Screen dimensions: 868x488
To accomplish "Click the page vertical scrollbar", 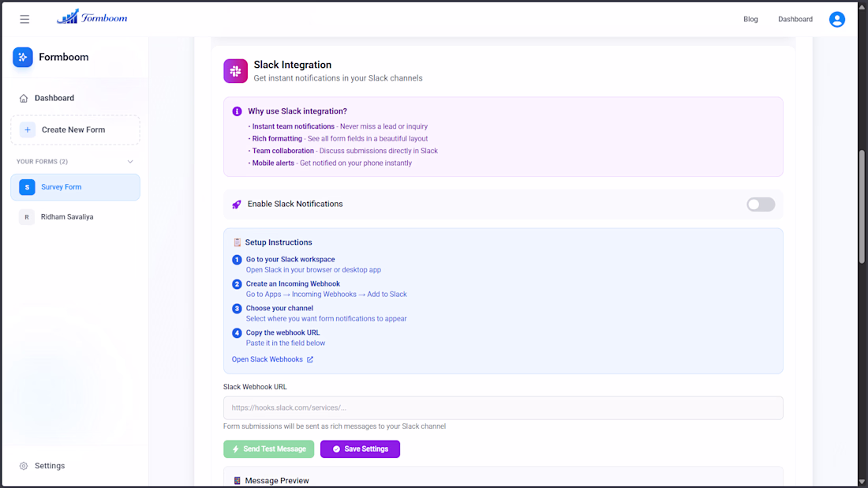I will 862,207.
